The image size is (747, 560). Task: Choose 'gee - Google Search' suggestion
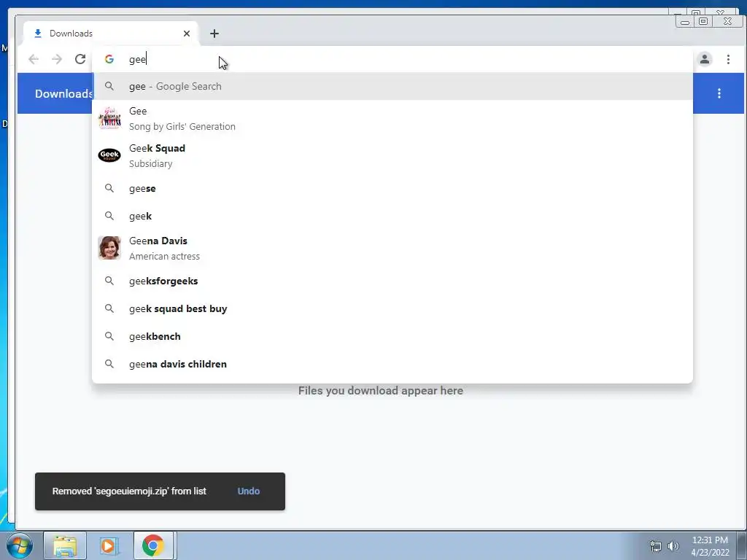point(392,86)
